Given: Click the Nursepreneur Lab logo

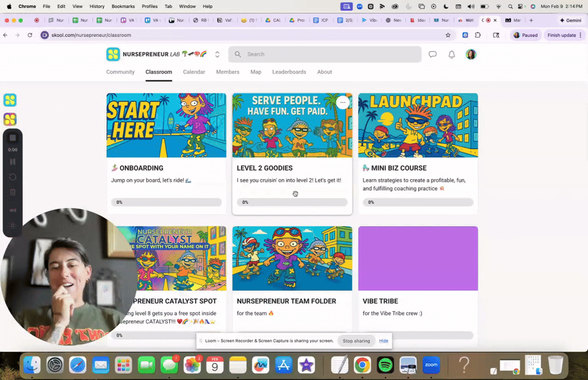Looking at the screenshot, I should (x=113, y=55).
